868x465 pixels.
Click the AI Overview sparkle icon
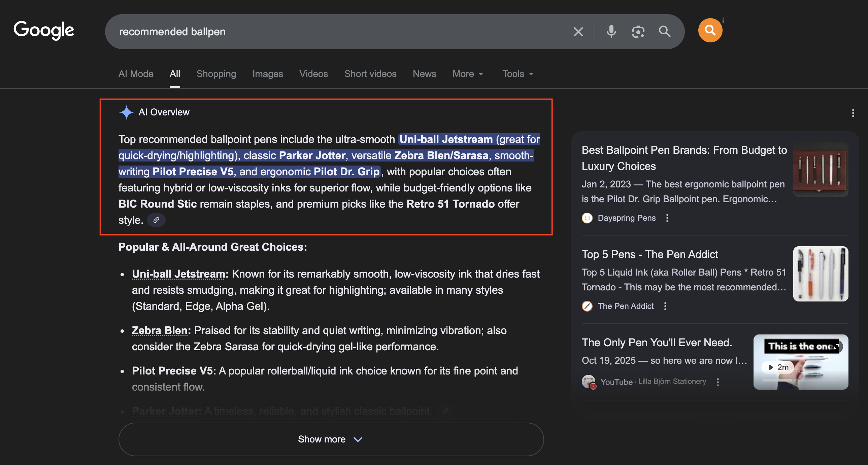coord(126,112)
